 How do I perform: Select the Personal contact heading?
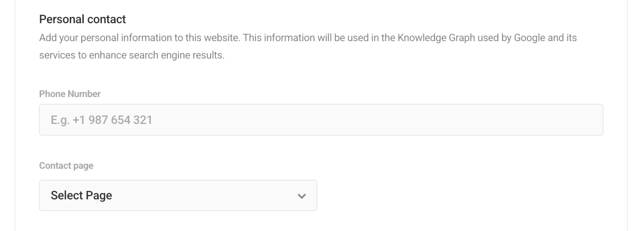(x=82, y=20)
